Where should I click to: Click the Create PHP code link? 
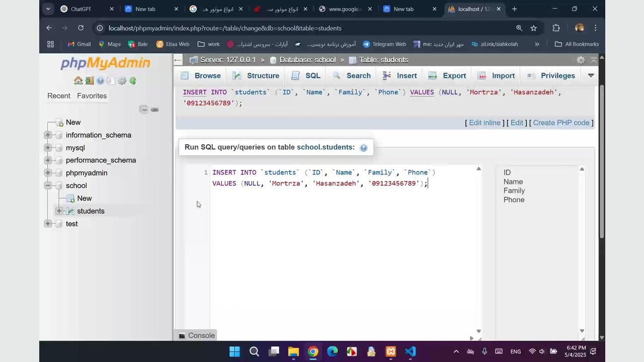click(561, 123)
